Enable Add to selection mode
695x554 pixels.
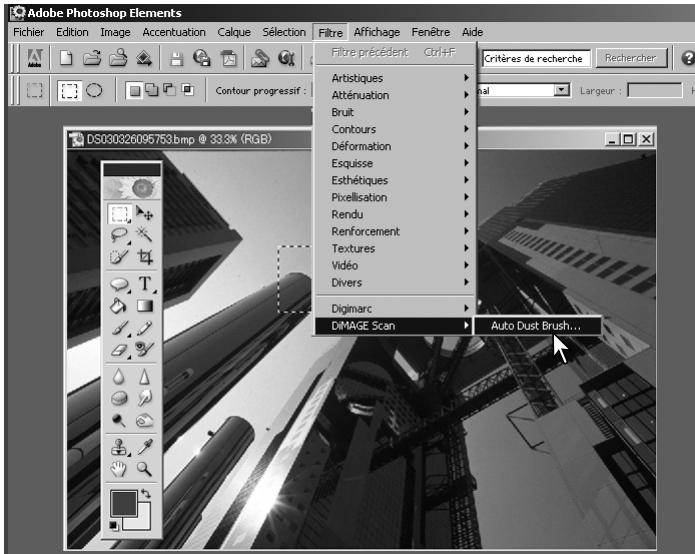point(152,90)
